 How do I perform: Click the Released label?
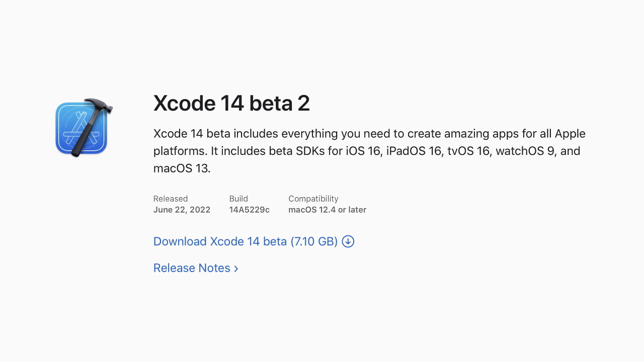click(171, 199)
